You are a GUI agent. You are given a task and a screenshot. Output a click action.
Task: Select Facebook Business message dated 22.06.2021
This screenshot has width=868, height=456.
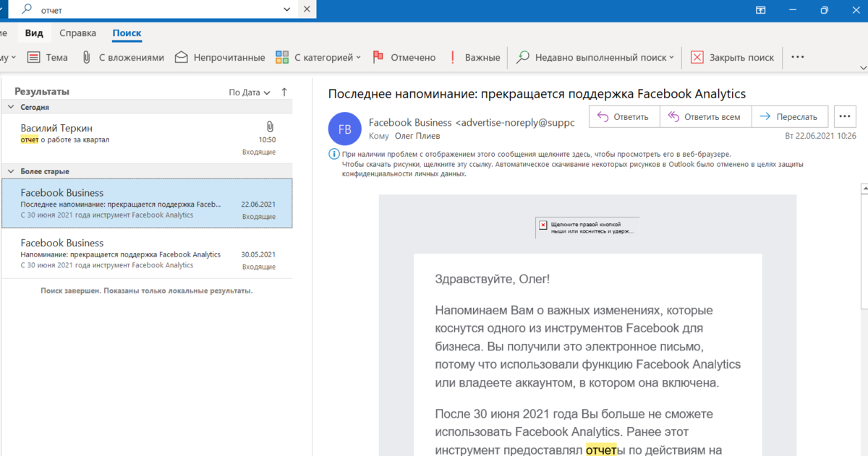pos(147,204)
